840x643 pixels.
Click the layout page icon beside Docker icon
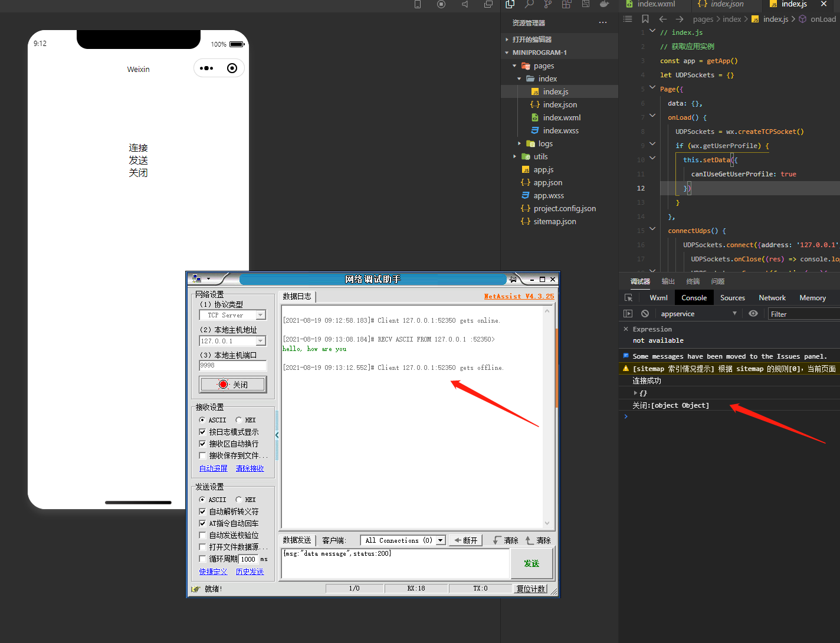coord(586,4)
